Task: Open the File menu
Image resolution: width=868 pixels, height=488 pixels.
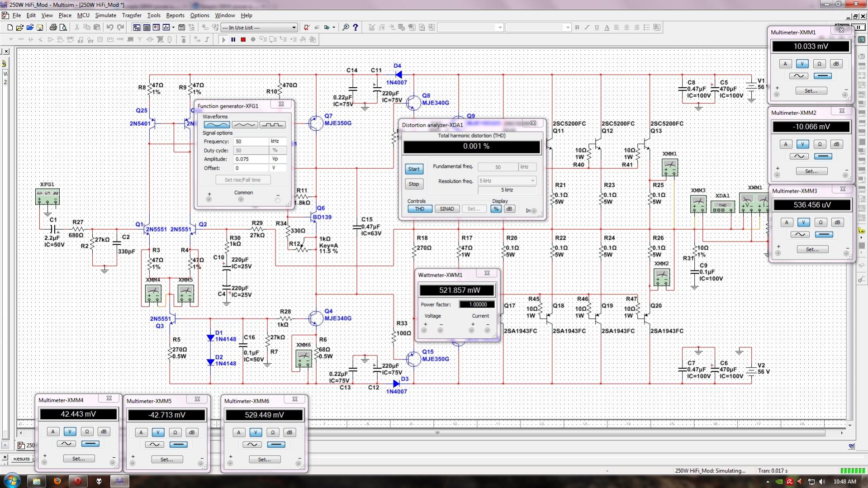Action: point(17,15)
